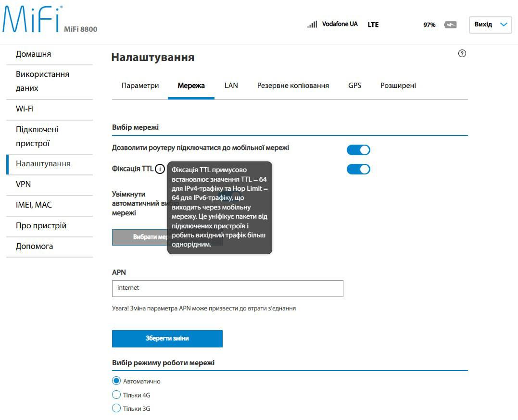The width and height of the screenshot is (518, 420).
Task: Open Налаштування in sidebar
Action: [x=50, y=164]
